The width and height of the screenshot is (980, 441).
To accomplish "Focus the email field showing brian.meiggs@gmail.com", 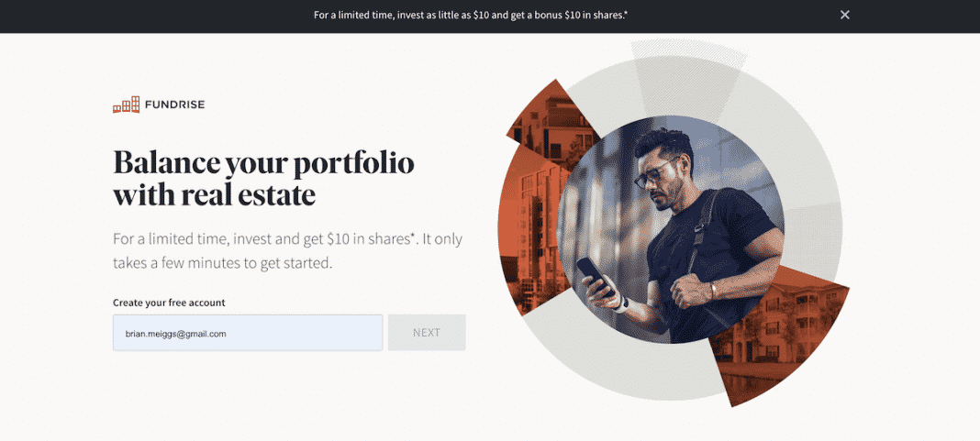I will click(x=248, y=333).
